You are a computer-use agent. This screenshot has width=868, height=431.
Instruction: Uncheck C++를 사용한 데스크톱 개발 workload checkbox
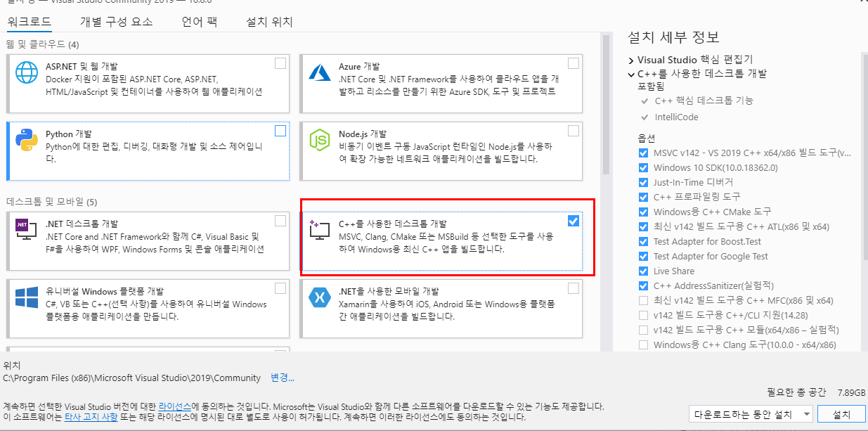(574, 221)
